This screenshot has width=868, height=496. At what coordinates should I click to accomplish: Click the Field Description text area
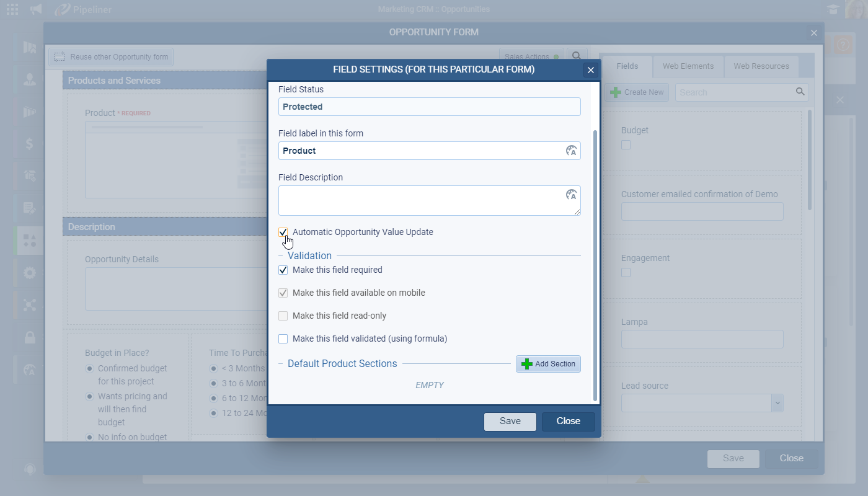[x=422, y=201]
